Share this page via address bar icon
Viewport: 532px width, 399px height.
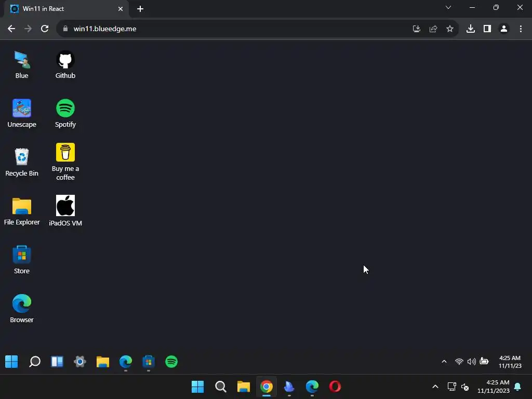pos(433,29)
